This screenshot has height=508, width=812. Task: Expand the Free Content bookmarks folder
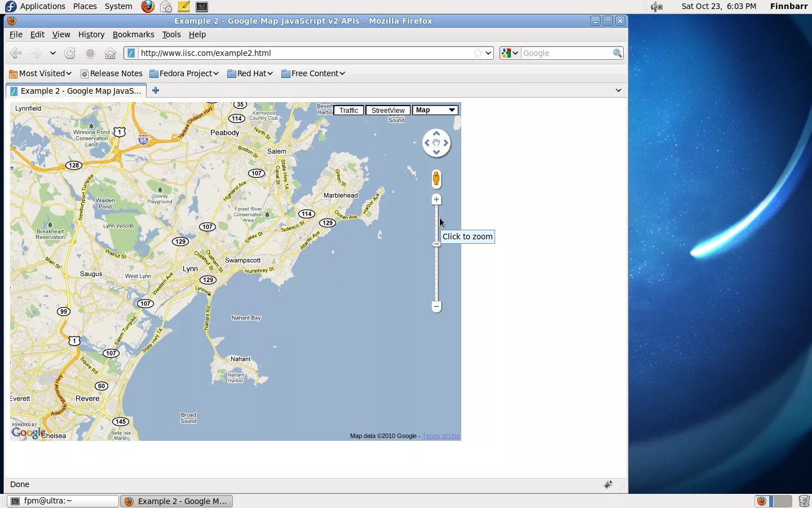point(313,73)
